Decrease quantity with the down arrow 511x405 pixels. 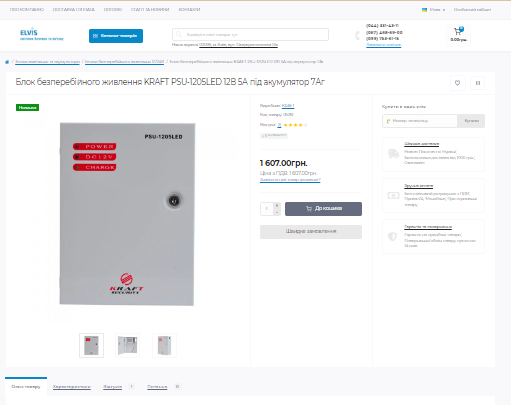click(x=277, y=212)
